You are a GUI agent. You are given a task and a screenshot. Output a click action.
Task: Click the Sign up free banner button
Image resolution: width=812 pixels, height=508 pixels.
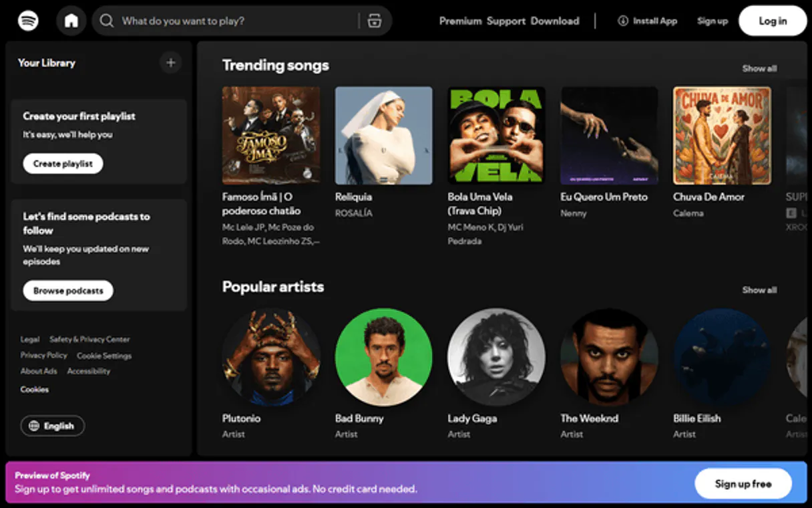[x=743, y=483]
